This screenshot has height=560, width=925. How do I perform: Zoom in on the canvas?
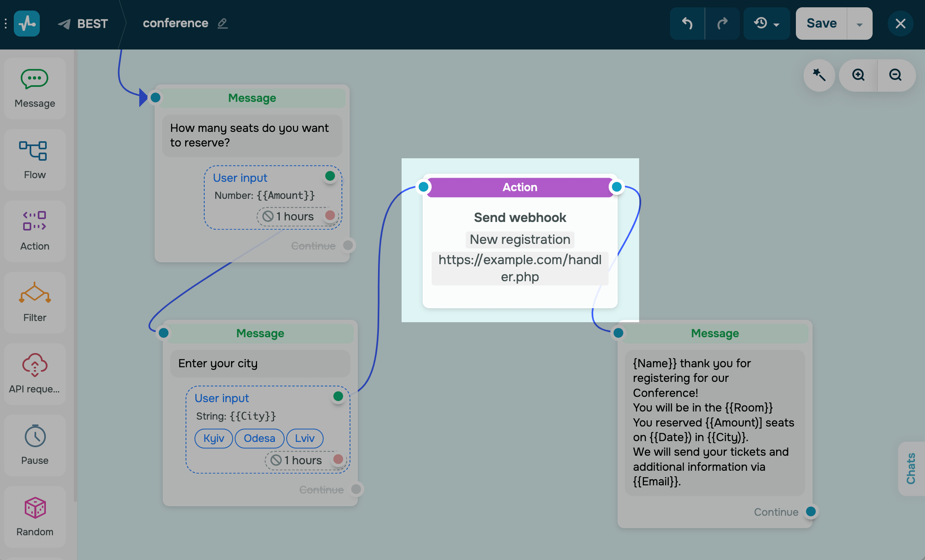click(858, 75)
